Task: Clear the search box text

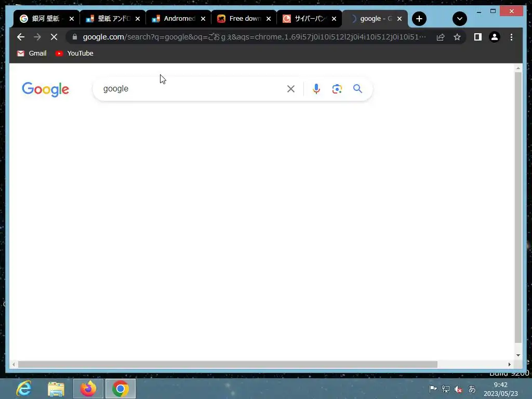Action: (x=291, y=89)
